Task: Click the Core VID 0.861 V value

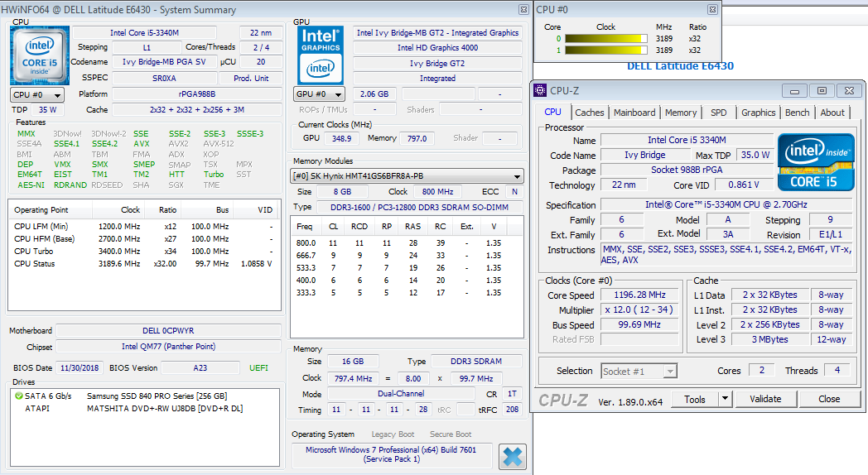Action: 744,185
